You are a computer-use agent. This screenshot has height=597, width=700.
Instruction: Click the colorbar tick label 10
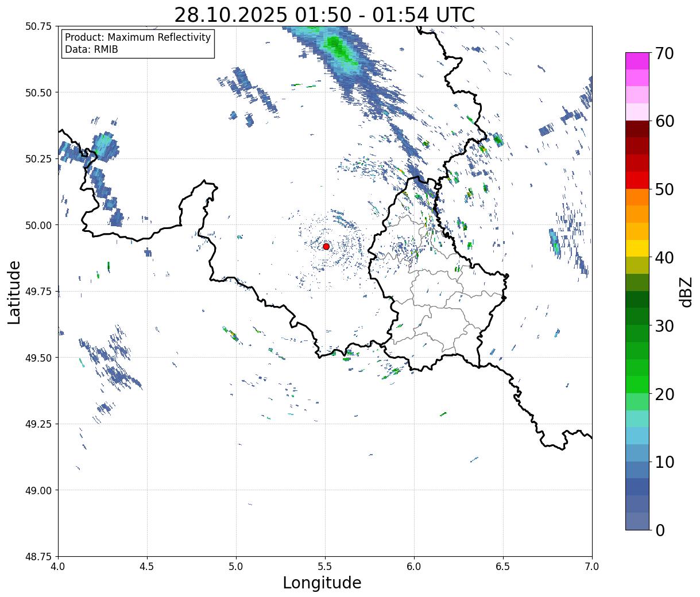point(664,462)
